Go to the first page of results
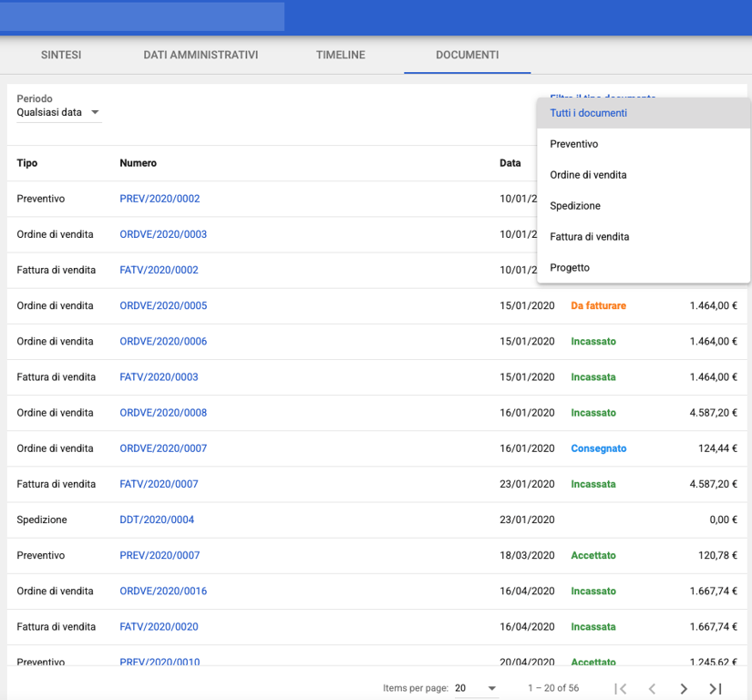 click(621, 689)
